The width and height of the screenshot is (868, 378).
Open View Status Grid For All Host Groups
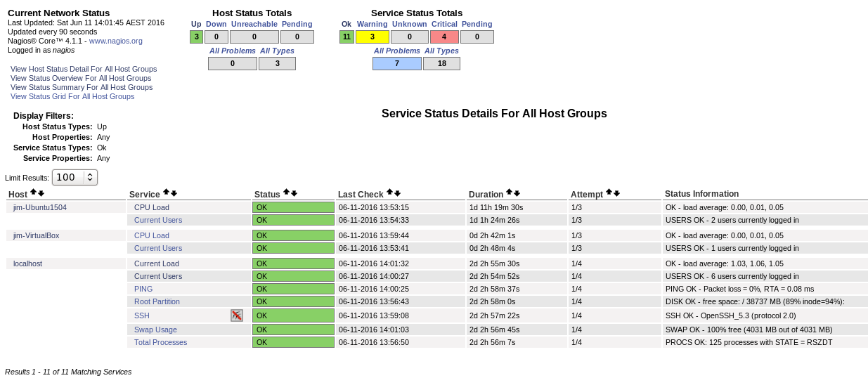click(72, 96)
